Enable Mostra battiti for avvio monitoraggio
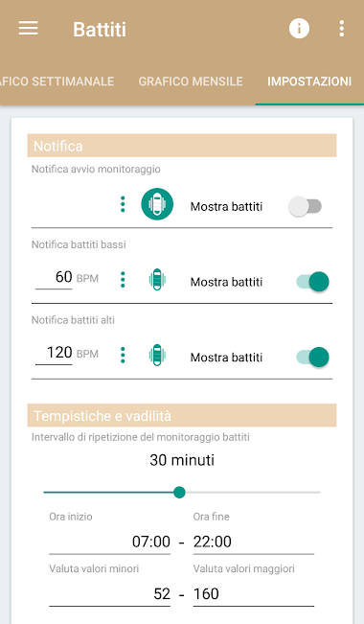 306,206
